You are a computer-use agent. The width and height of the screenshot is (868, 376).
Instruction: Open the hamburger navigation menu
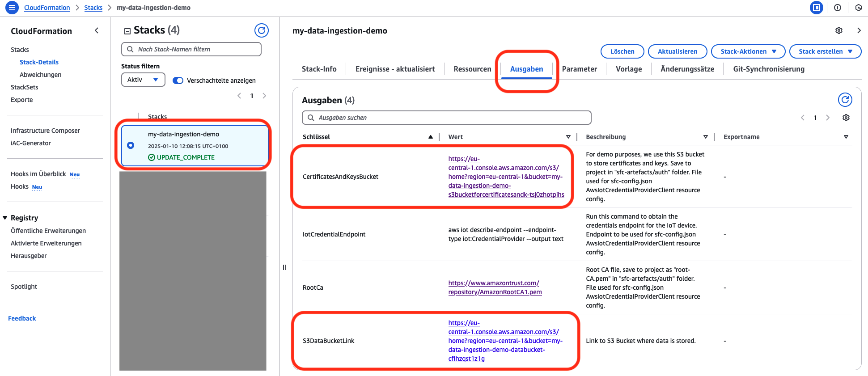pyautogui.click(x=12, y=8)
